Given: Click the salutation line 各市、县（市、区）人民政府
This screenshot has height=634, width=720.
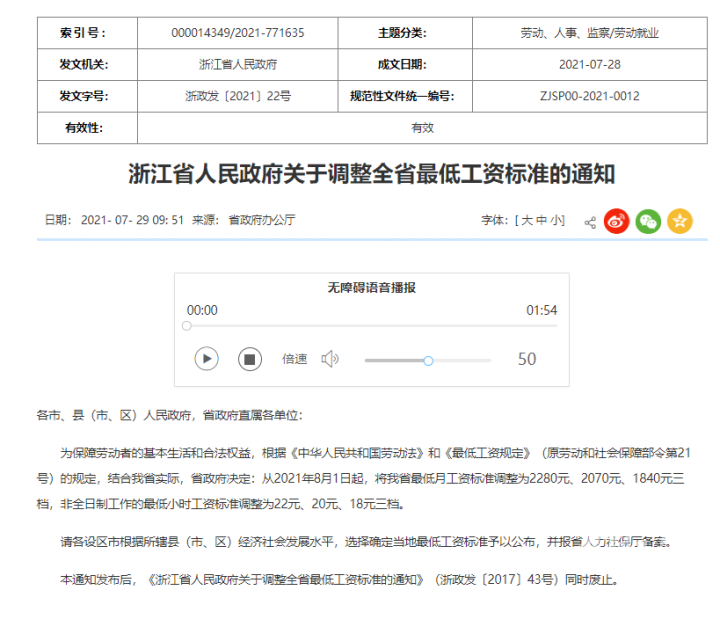Looking at the screenshot, I should tap(169, 415).
